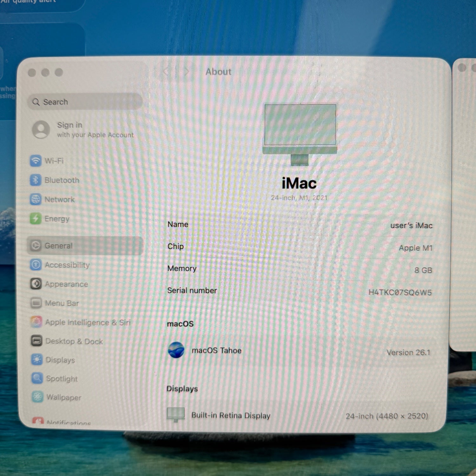This screenshot has height=476, width=476.
Task: Click the Built-in Retina Display thumbnail
Action: [x=176, y=414]
